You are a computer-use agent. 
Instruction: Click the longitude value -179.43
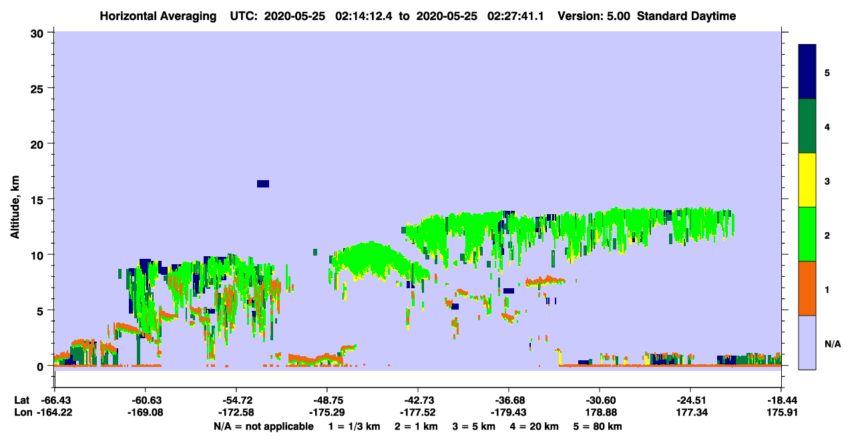(x=509, y=413)
